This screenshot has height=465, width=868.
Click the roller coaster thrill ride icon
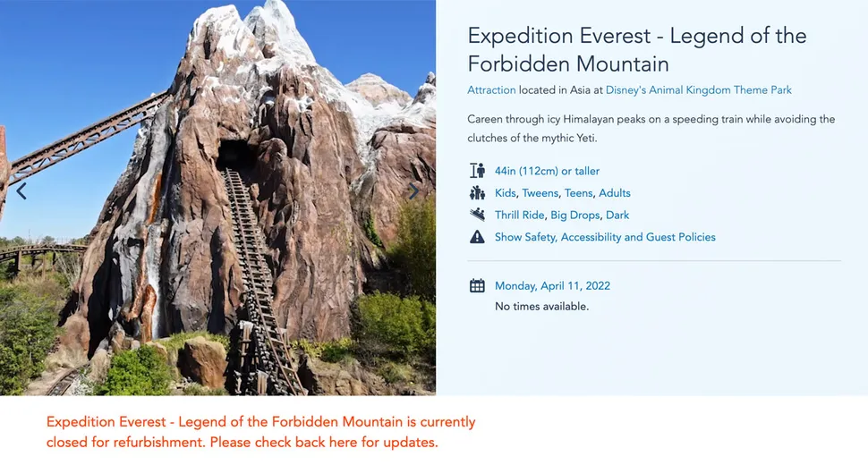[477, 215]
